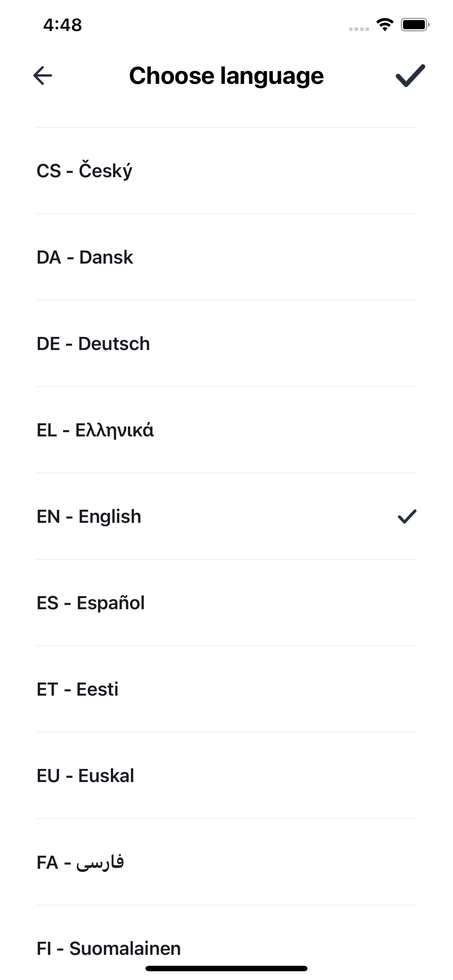Tap the battery indicator icon

[x=415, y=25]
